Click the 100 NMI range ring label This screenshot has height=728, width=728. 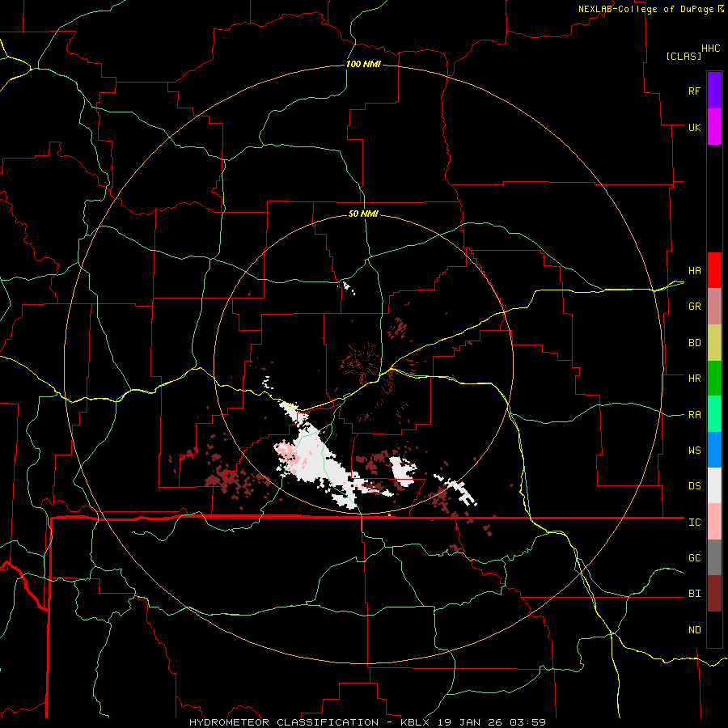[x=363, y=64]
